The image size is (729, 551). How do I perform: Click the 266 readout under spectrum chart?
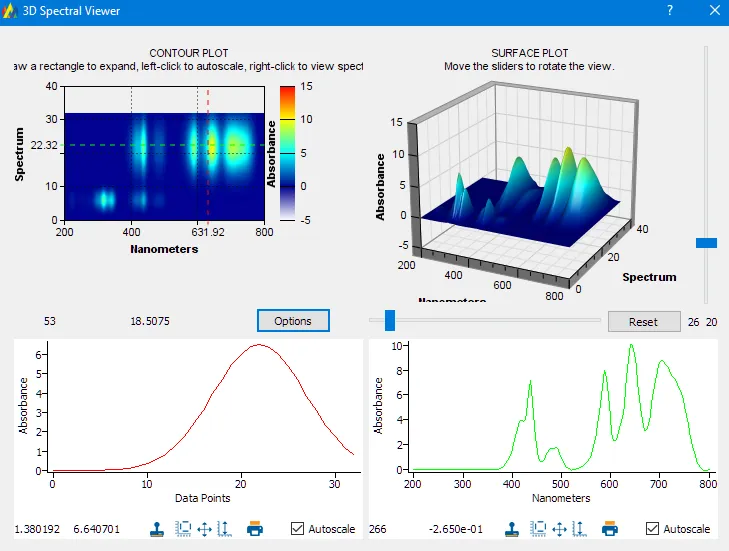pos(378,529)
